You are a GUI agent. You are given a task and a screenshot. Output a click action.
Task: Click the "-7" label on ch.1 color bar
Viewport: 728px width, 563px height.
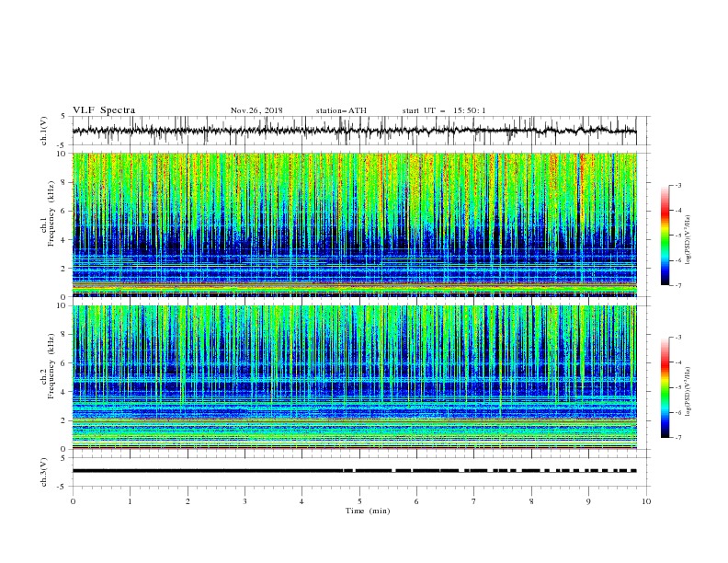(x=678, y=285)
